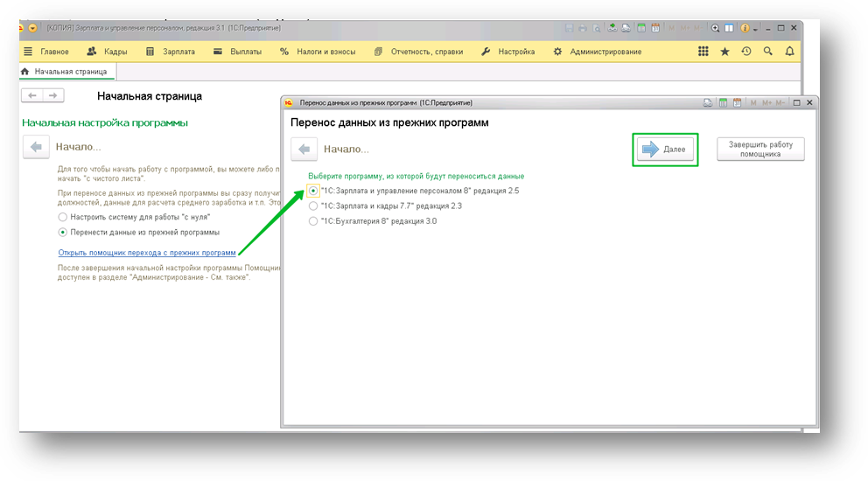Click the gray back arrow beside Начало in main window
Image resolution: width=868 pixels, height=481 pixels.
pos(36,147)
